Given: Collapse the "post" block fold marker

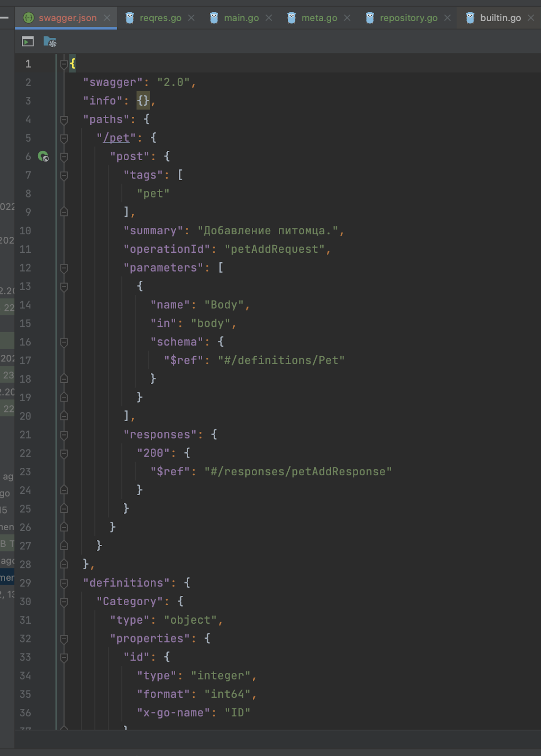Looking at the screenshot, I should (x=64, y=157).
